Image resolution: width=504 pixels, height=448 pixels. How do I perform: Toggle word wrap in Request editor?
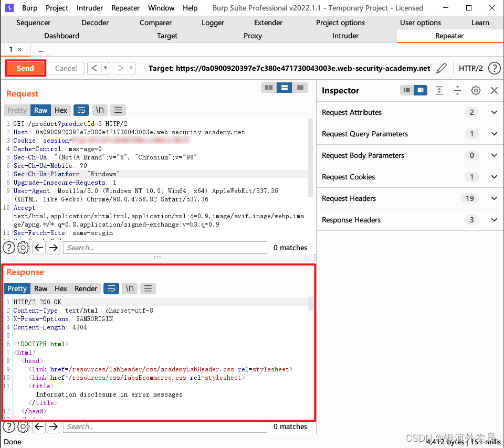(81, 110)
